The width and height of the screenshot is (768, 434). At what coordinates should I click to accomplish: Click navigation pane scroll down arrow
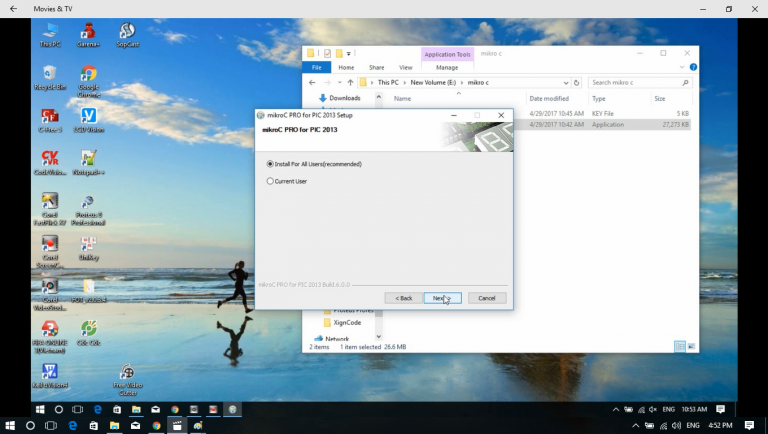[x=379, y=336]
